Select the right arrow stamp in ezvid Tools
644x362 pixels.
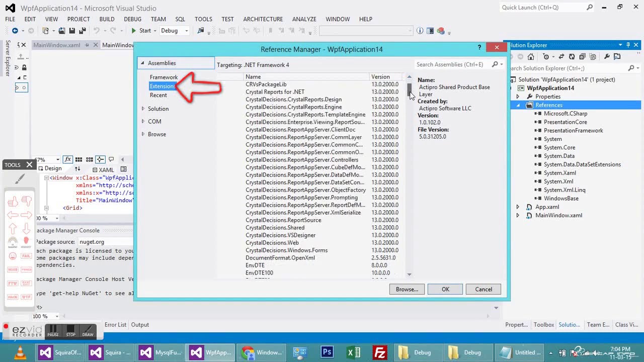(x=27, y=215)
